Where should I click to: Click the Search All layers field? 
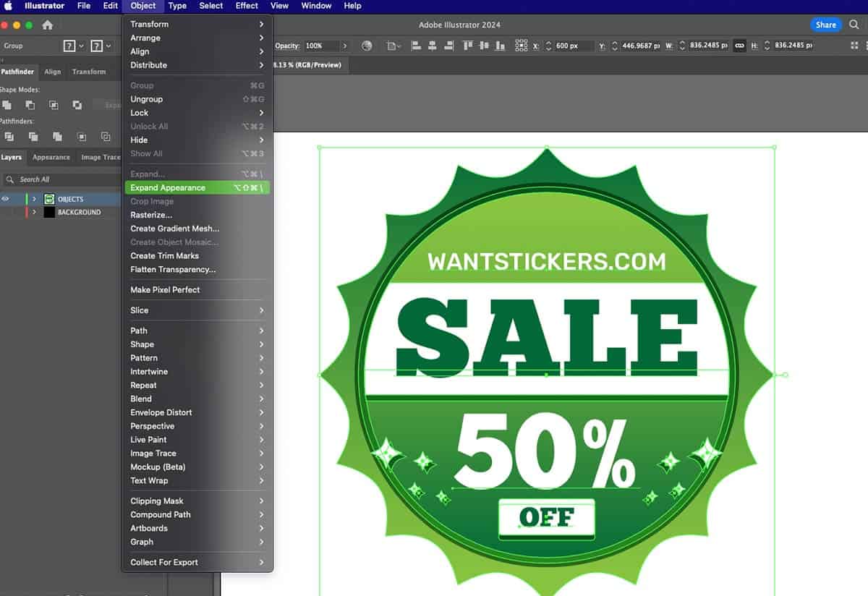61,179
